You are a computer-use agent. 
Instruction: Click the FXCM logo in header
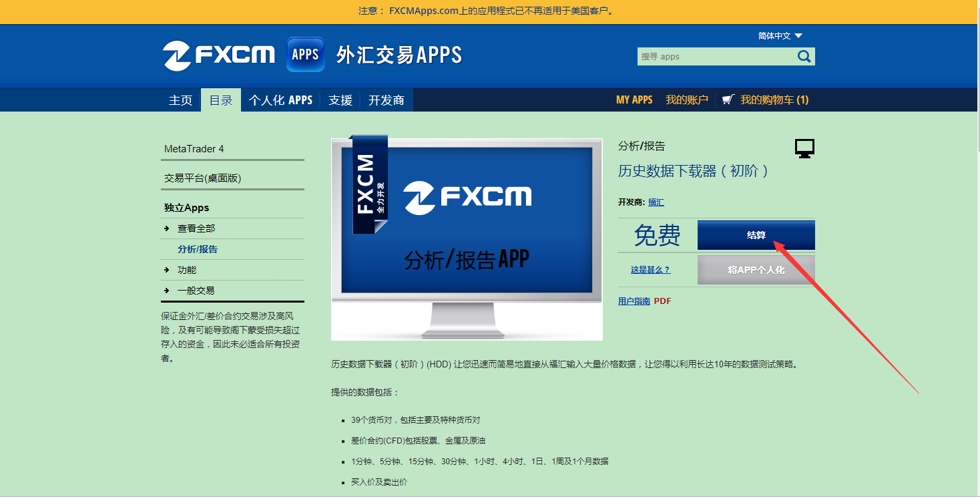[x=219, y=55]
